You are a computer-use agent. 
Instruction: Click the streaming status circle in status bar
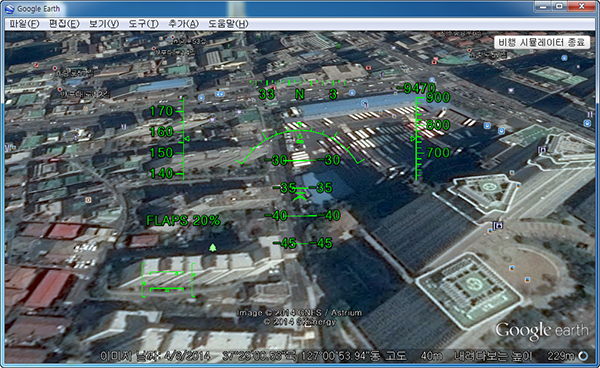(x=583, y=356)
